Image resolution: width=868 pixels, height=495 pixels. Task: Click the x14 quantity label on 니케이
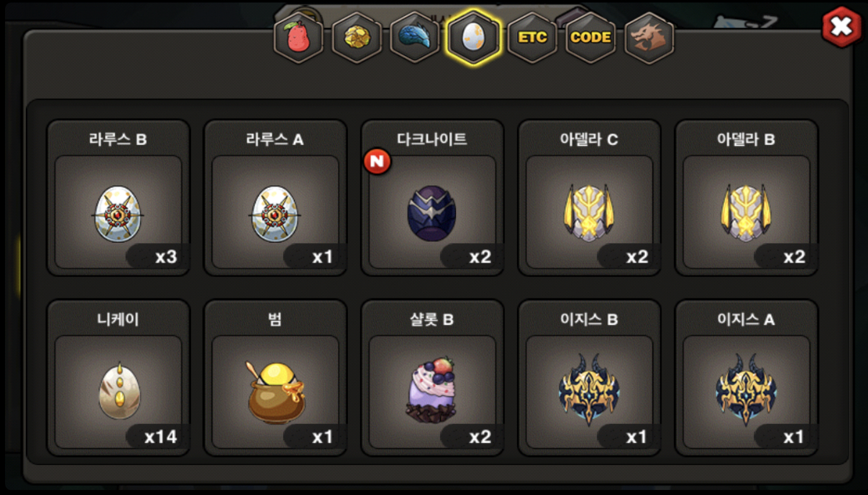(160, 437)
